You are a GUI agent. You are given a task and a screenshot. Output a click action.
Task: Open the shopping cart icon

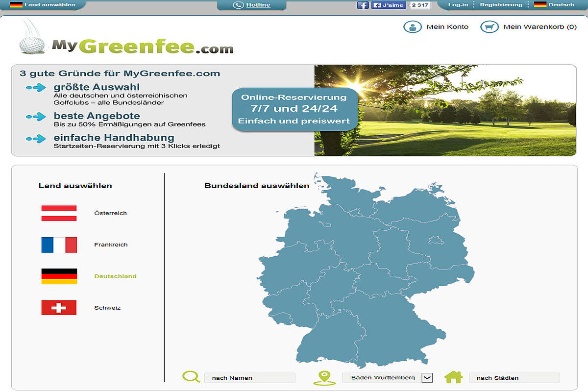489,27
